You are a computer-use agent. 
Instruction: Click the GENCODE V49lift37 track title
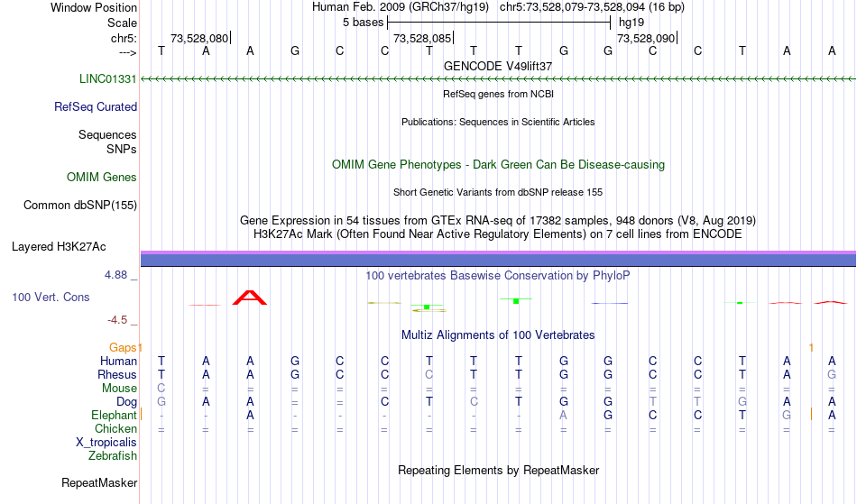tap(498, 66)
